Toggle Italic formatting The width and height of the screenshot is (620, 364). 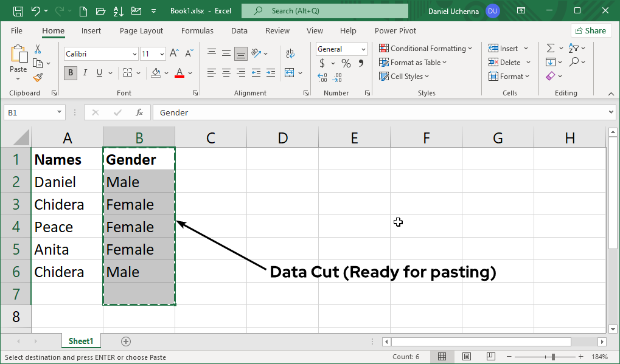pyautogui.click(x=85, y=74)
